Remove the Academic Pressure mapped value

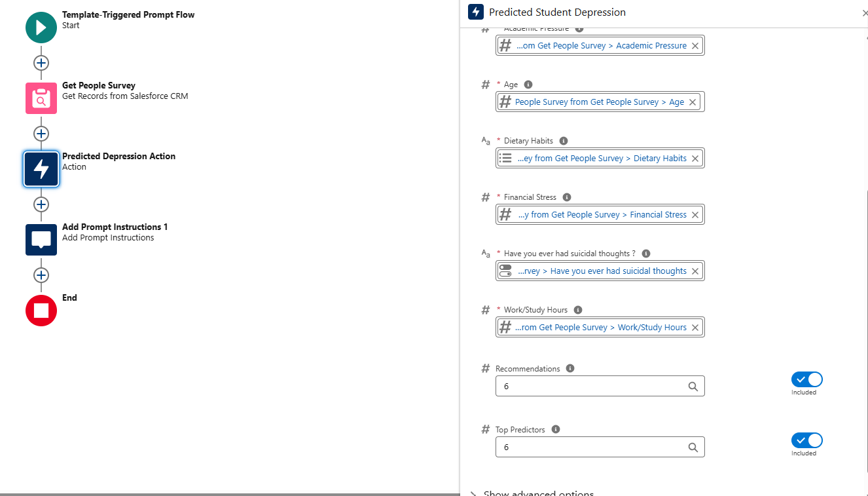(x=695, y=46)
